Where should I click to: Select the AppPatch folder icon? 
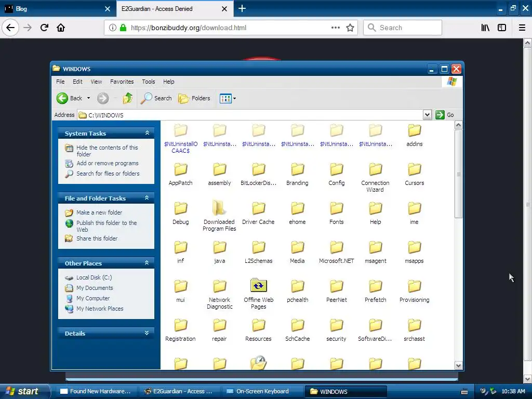[x=180, y=169]
